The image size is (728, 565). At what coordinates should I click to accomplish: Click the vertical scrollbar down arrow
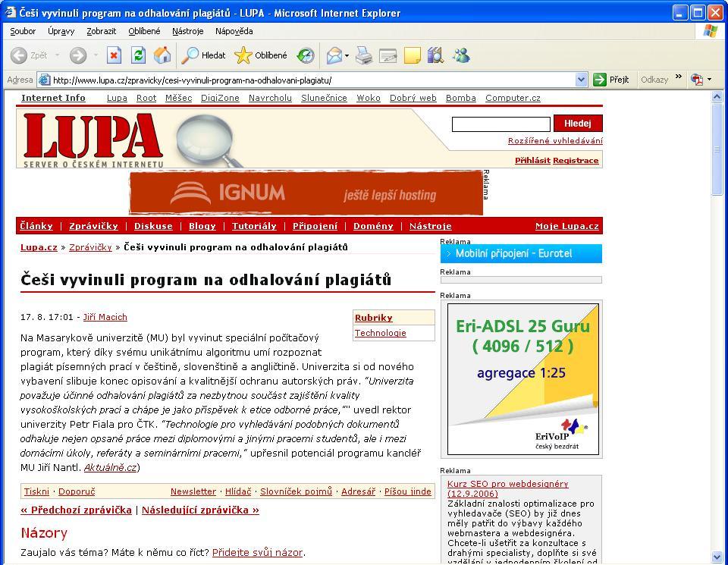click(x=717, y=557)
